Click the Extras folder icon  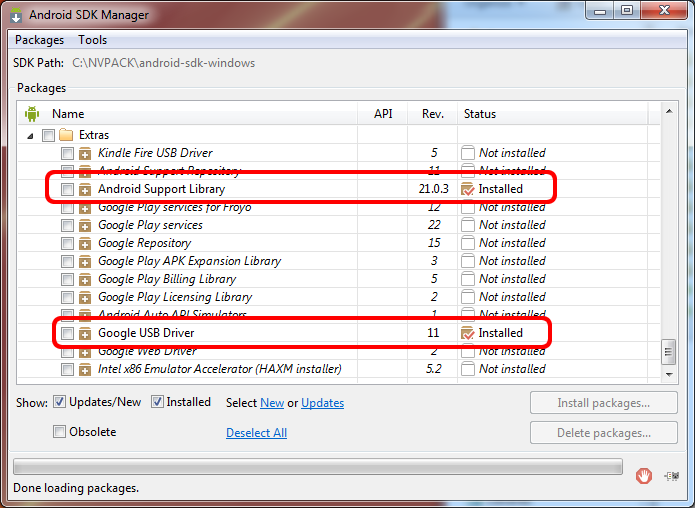[66, 134]
